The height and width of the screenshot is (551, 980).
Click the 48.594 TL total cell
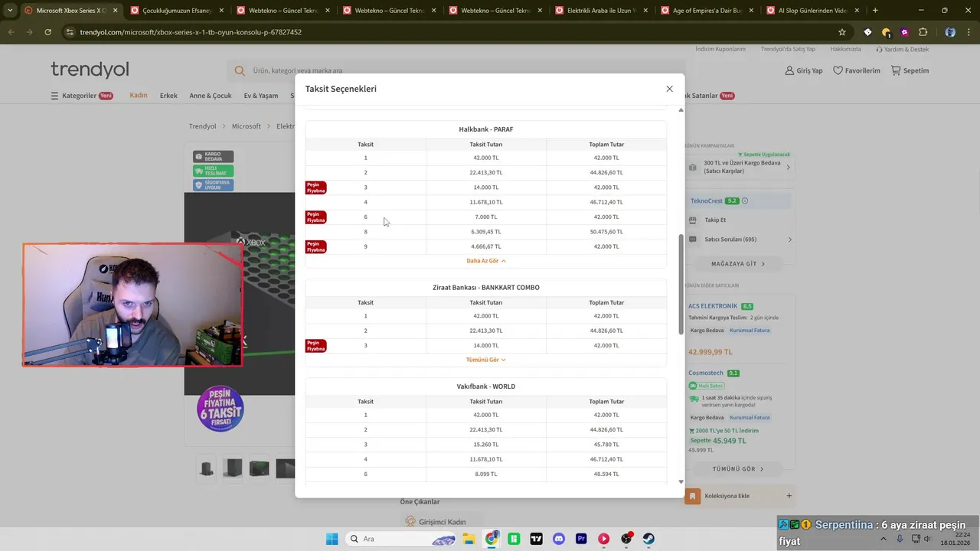[606, 474]
